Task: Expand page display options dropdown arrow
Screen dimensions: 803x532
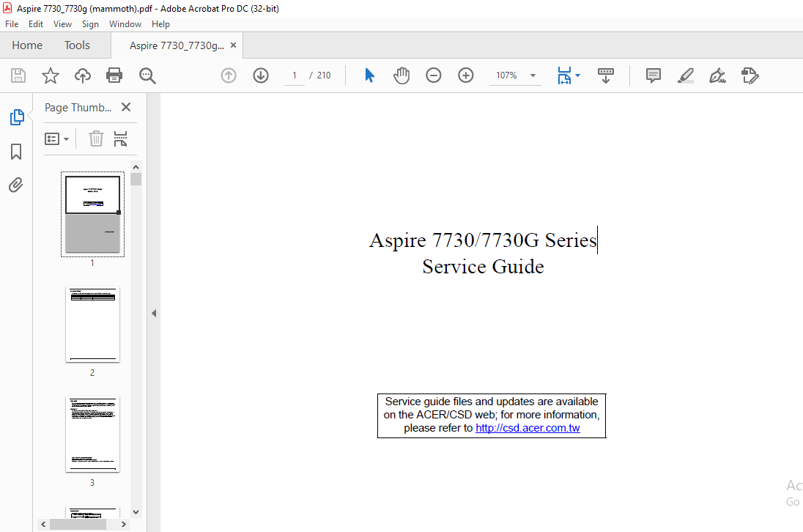Action: pyautogui.click(x=577, y=75)
